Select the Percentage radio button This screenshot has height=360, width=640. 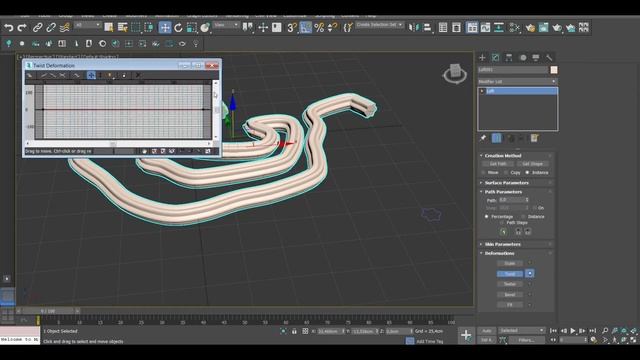[487, 216]
